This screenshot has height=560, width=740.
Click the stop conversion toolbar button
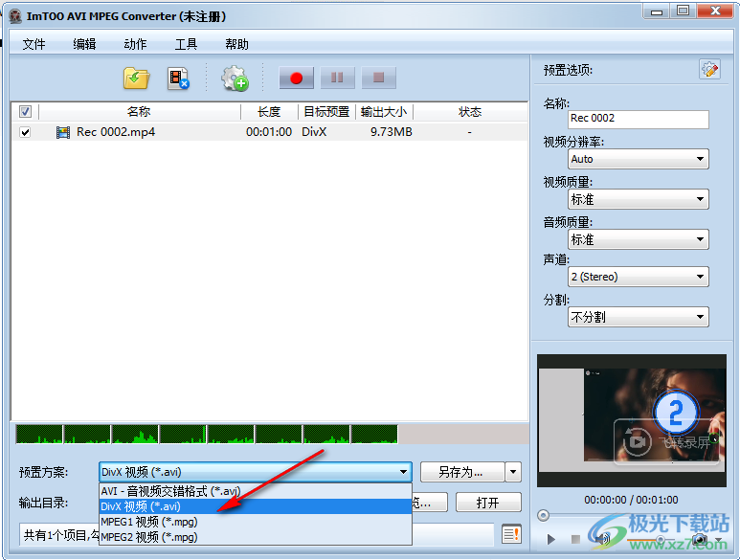(x=378, y=78)
